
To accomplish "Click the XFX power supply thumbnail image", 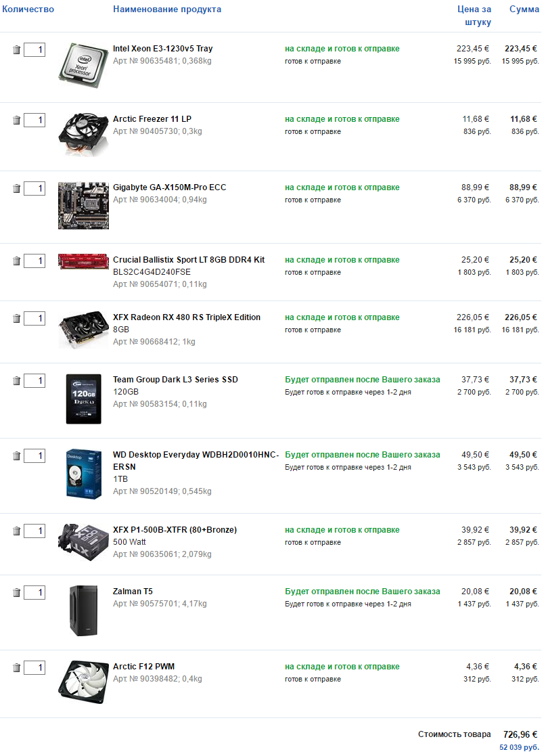I will pos(83,540).
